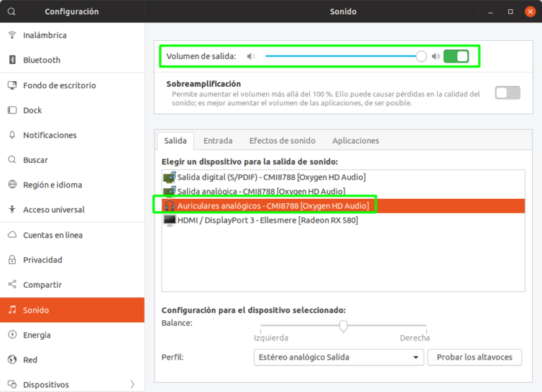Click the music note icon for Sonido
Screen dimensions: 542x392
[12, 310]
